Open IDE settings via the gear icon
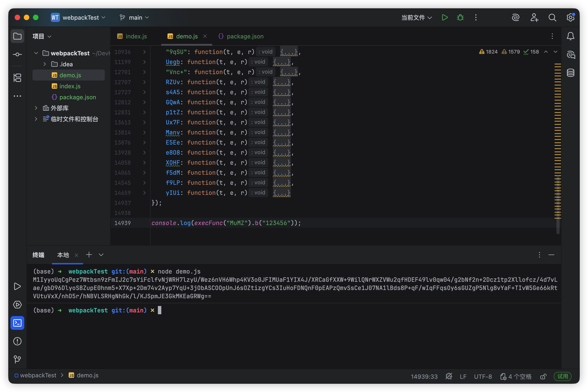This screenshot has height=392, width=588. pos(570,18)
